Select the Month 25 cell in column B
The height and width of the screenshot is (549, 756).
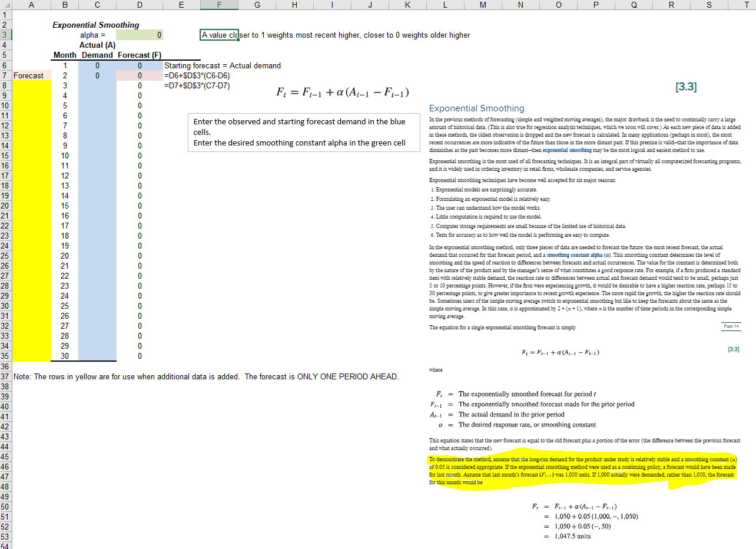[x=65, y=306]
